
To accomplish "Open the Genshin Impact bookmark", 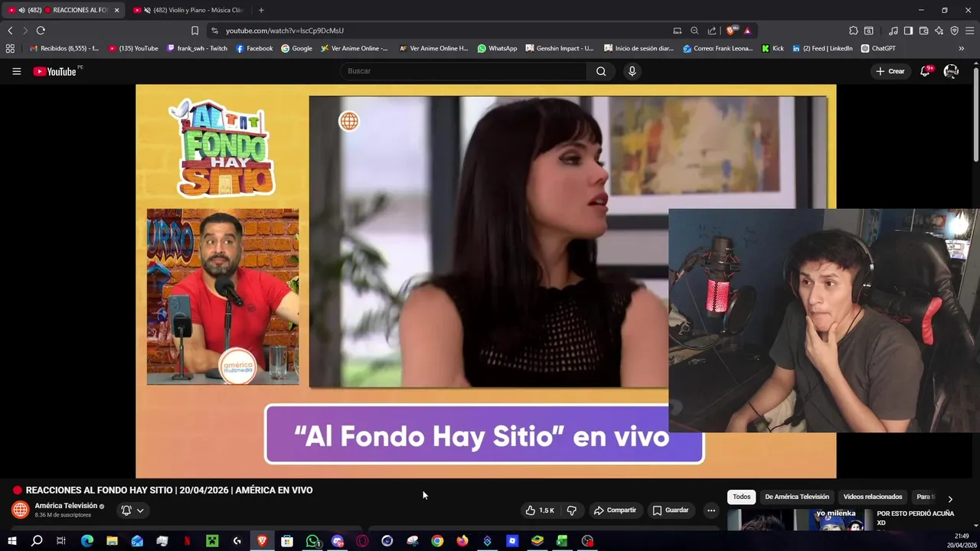I will tap(560, 48).
